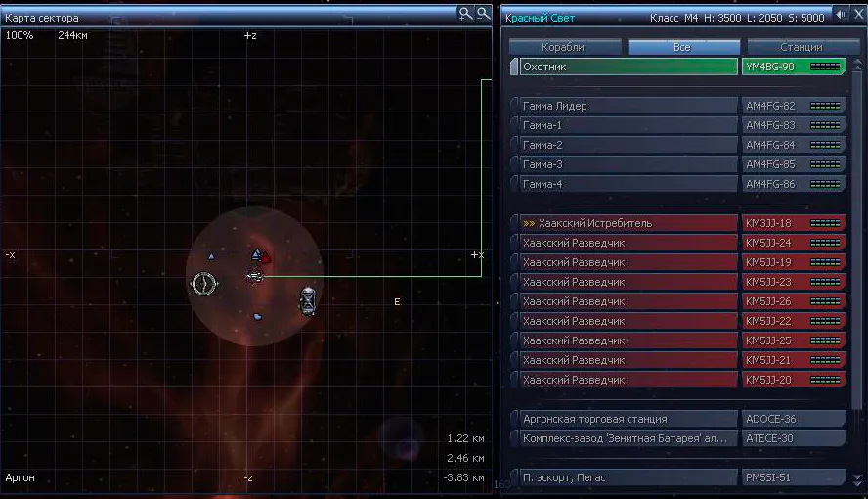Click the Аргон sector owner label

[20, 477]
